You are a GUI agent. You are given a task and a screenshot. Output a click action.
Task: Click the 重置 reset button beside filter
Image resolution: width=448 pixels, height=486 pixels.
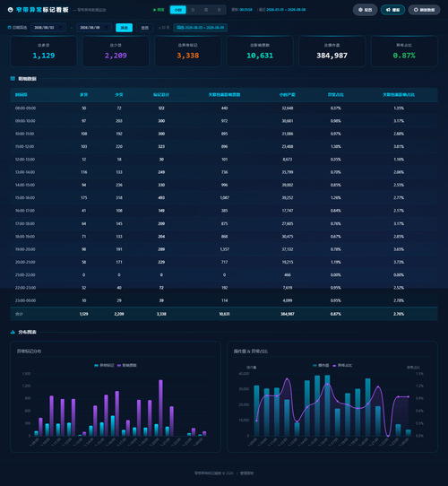tap(144, 28)
